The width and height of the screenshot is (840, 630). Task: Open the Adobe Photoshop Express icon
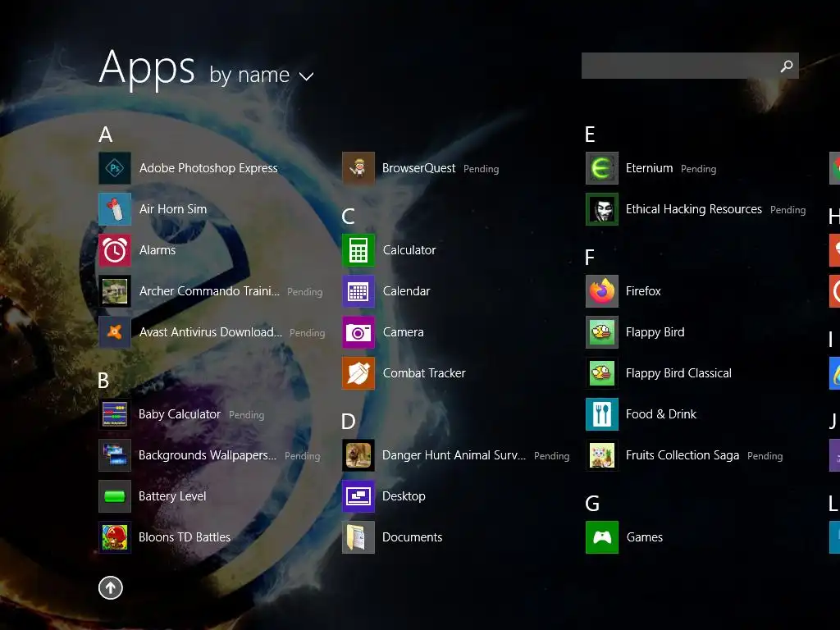pyautogui.click(x=115, y=168)
